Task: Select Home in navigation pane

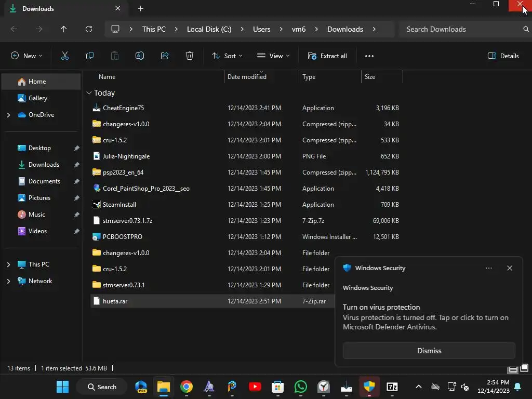Action: (41, 82)
